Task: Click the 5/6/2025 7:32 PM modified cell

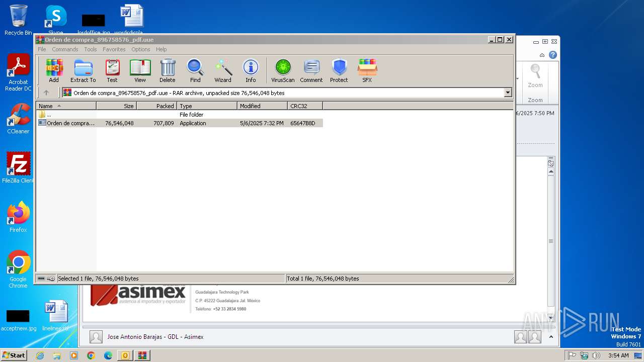Action: click(x=262, y=123)
